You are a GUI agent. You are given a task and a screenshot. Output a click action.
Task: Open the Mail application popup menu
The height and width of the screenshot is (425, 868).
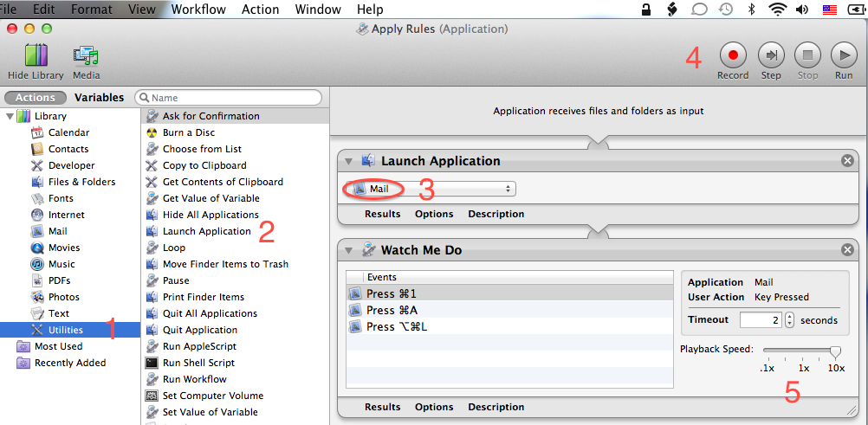click(431, 189)
